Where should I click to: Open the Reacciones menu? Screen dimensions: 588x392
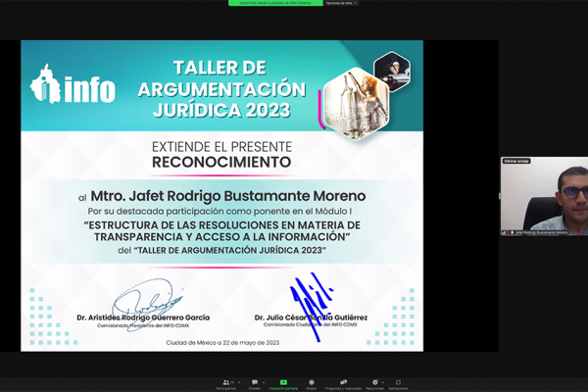pyautogui.click(x=375, y=384)
